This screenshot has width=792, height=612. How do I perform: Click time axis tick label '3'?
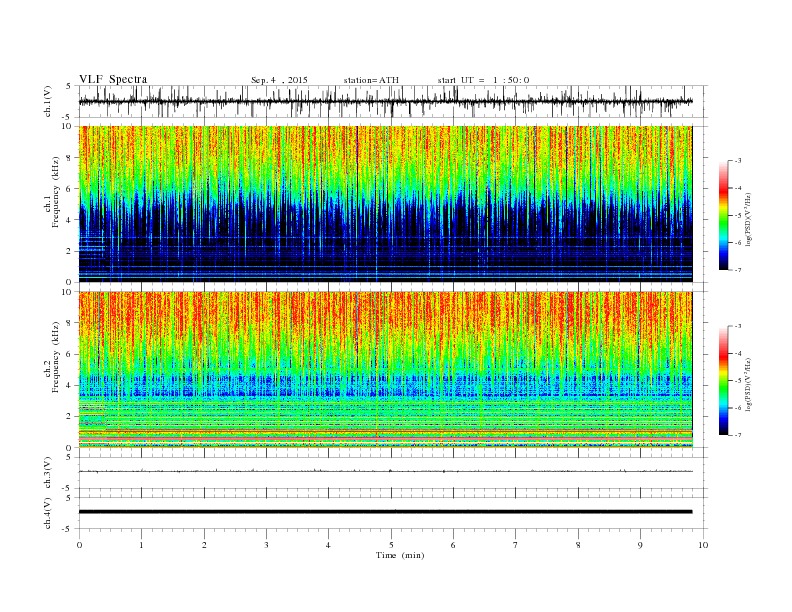tap(266, 545)
